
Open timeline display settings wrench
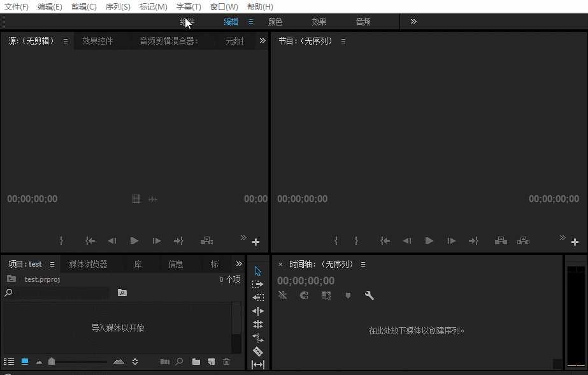click(369, 295)
